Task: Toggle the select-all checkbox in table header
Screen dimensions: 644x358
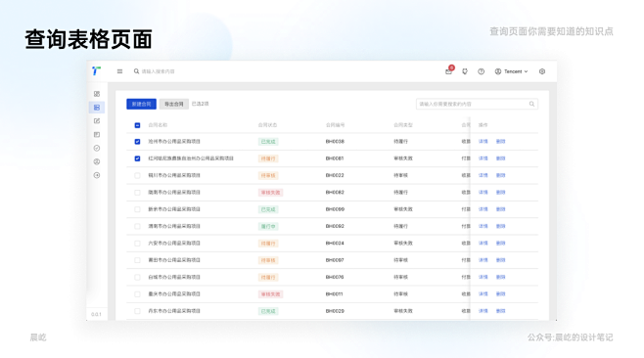Action: [137, 125]
